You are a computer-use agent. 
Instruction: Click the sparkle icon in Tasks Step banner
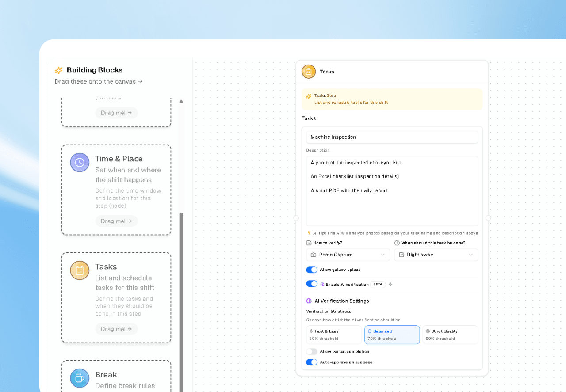click(x=309, y=96)
